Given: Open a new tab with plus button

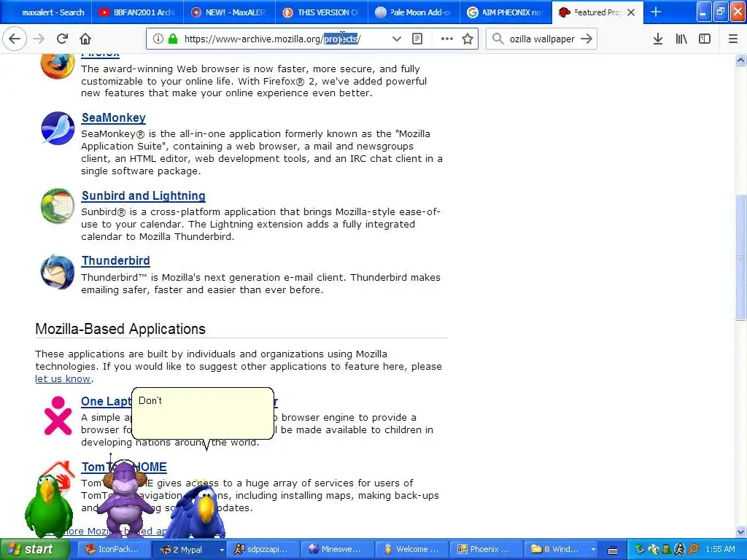Looking at the screenshot, I should click(656, 12).
